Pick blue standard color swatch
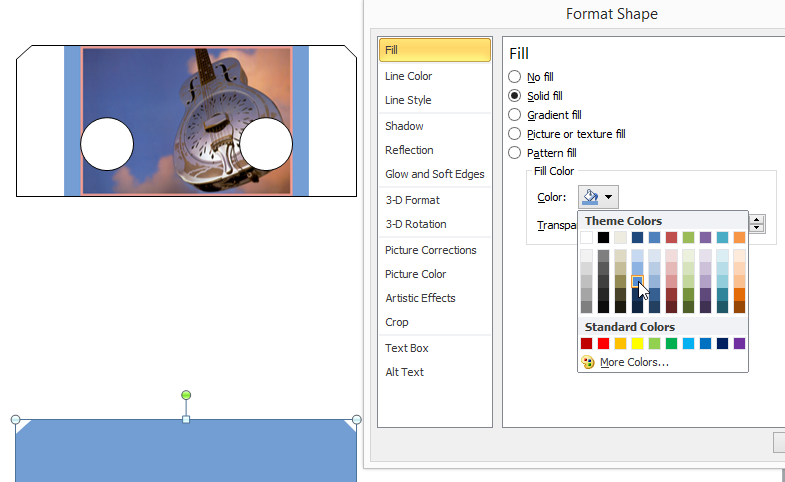This screenshot has width=785, height=482. coord(705,343)
